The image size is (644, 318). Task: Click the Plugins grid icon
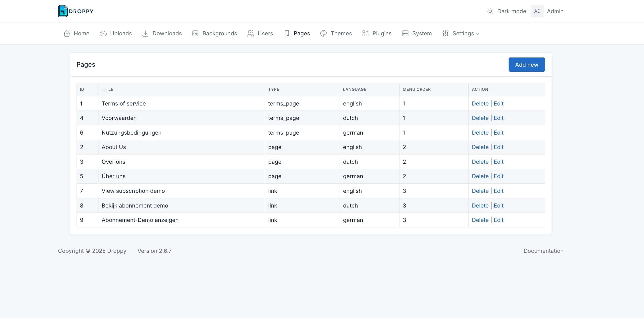[365, 33]
